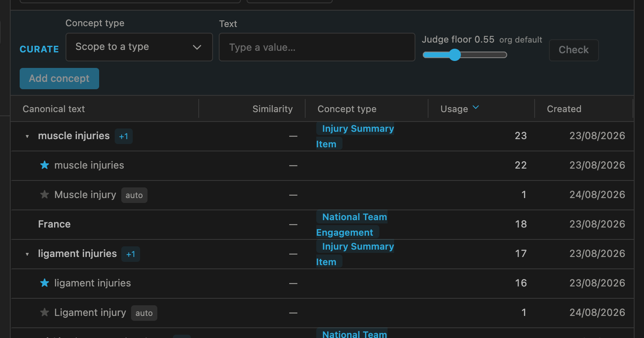Click the National Team Engagement tag for France
Image resolution: width=644 pixels, height=338 pixels.
point(351,225)
